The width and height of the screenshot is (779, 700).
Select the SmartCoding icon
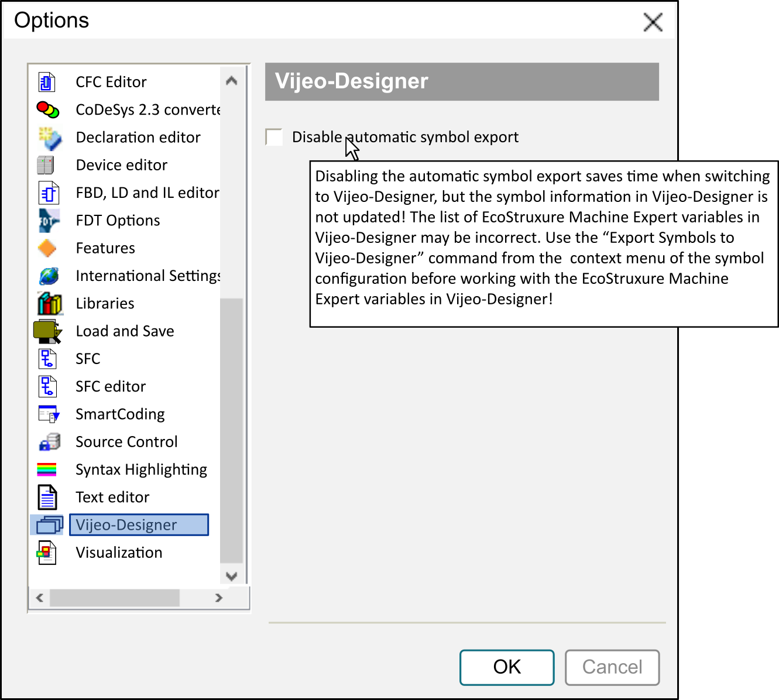(49, 414)
